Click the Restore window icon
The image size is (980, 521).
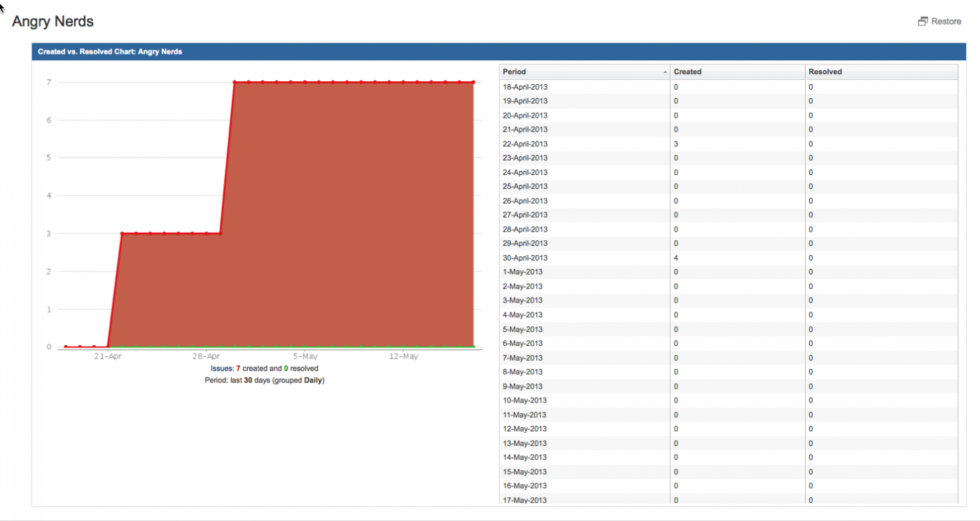923,22
